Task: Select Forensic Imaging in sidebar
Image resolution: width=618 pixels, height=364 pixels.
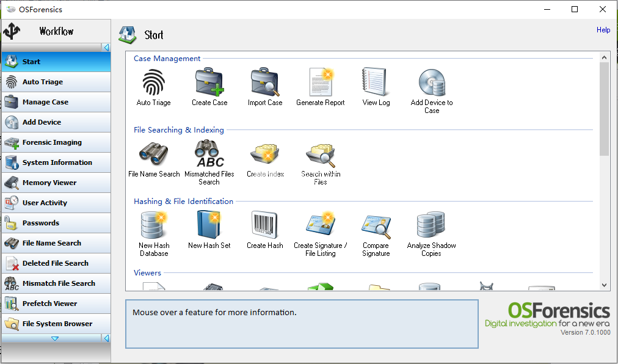Action: coord(56,142)
